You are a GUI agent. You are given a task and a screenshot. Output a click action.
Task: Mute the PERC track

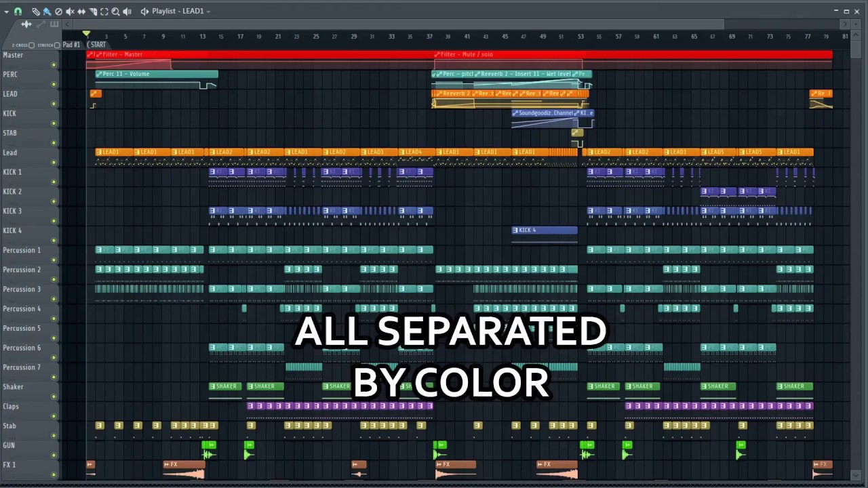tap(54, 85)
